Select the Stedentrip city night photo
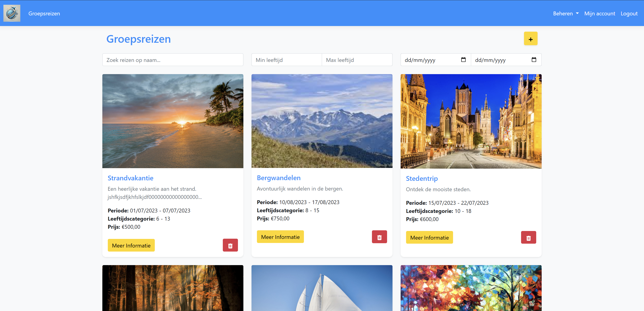 (471, 121)
